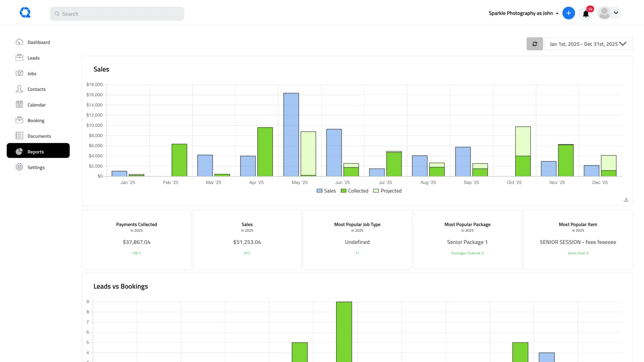Open the date range selector

point(588,44)
